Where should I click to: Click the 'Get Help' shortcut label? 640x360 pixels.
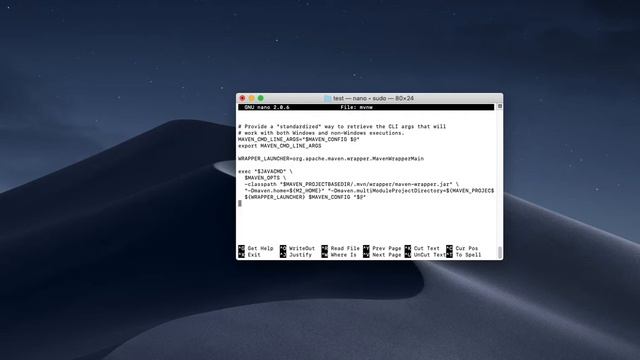[x=260, y=248]
